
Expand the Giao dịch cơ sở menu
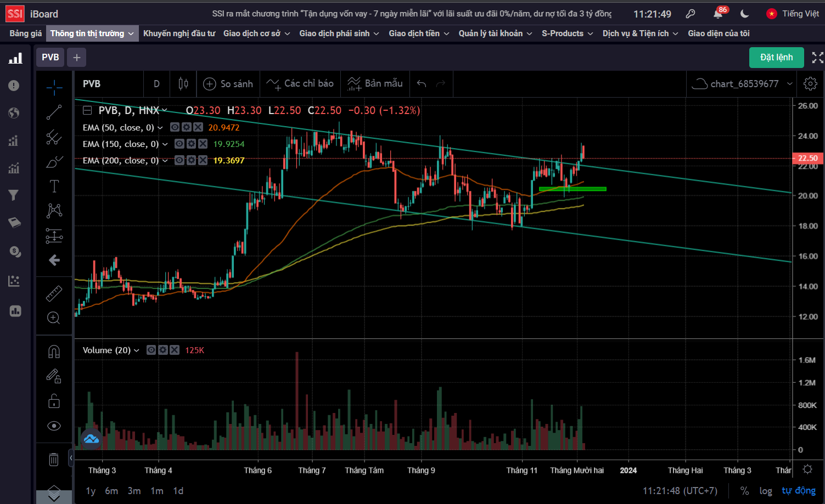click(x=257, y=33)
